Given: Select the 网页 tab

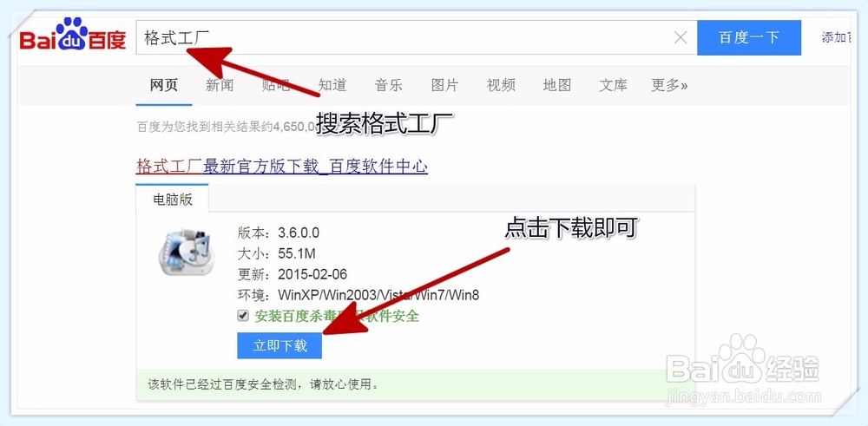Looking at the screenshot, I should click(x=164, y=85).
